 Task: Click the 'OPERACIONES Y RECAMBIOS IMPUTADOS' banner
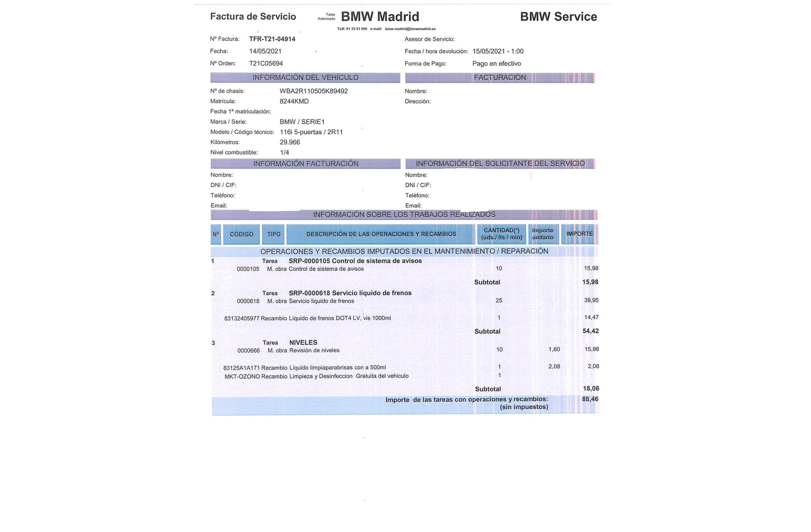[404, 252]
